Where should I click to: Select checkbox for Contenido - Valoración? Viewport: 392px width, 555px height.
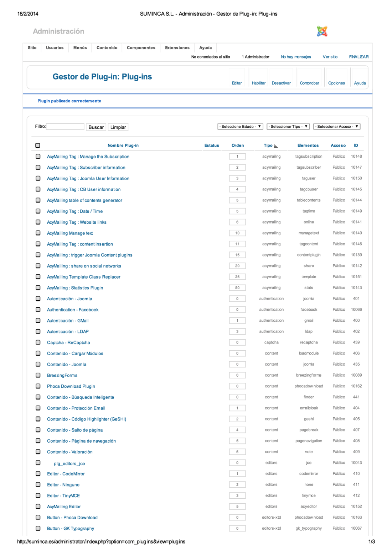point(38,452)
